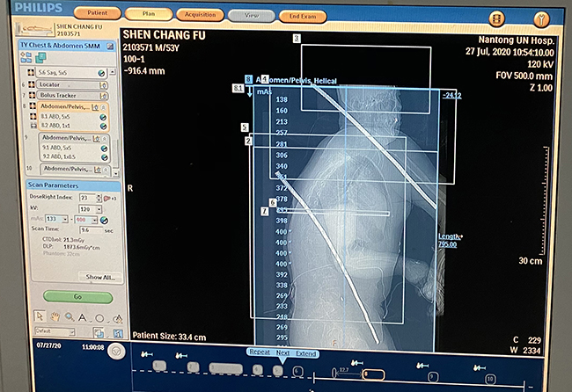Click the Scan Time input field
This screenshot has width=572, height=392.
[x=89, y=229]
